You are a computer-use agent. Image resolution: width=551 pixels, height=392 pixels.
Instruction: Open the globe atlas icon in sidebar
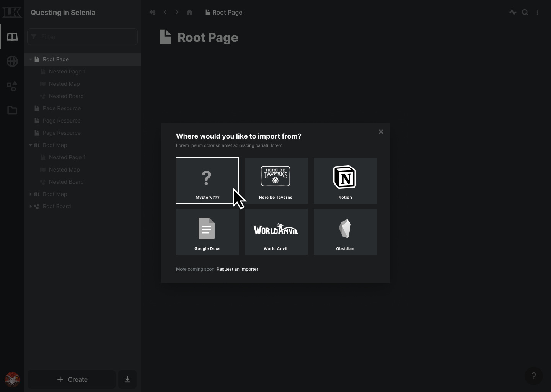click(x=12, y=61)
